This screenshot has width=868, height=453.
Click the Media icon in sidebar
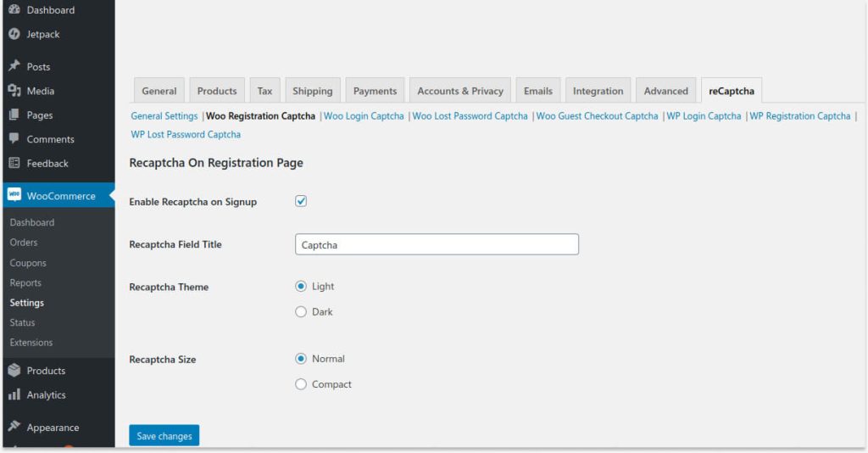(14, 90)
